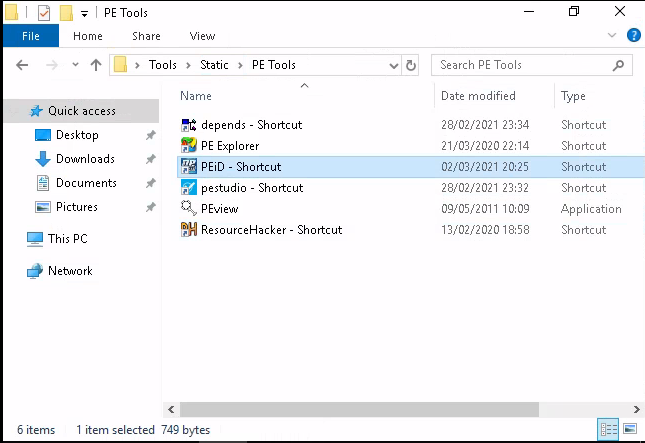The height and width of the screenshot is (443, 645).
Task: Click the This PC monitor icon
Action: [35, 239]
